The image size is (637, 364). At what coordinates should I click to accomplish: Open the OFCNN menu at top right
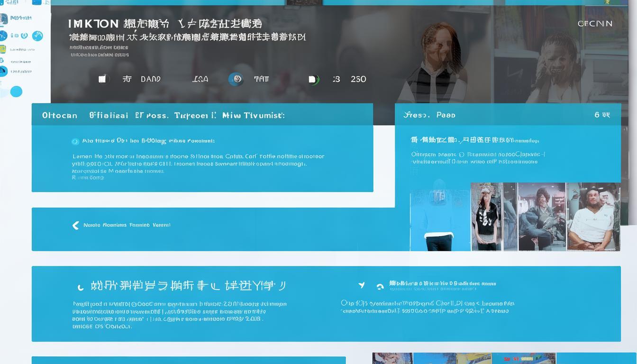(595, 23)
